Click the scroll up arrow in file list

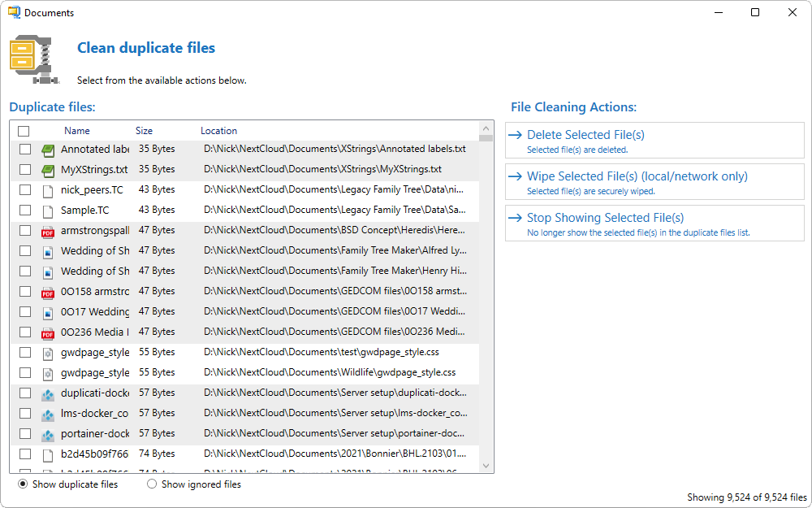click(x=486, y=128)
